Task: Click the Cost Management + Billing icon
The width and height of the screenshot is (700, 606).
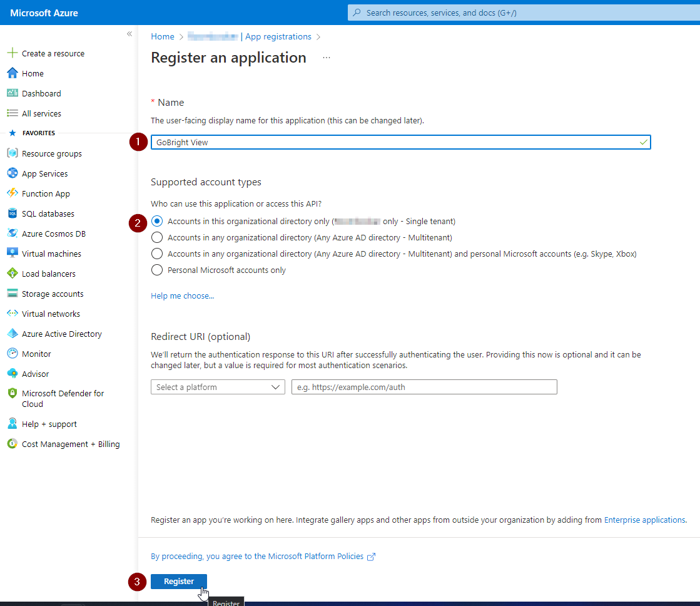Action: [x=13, y=444]
